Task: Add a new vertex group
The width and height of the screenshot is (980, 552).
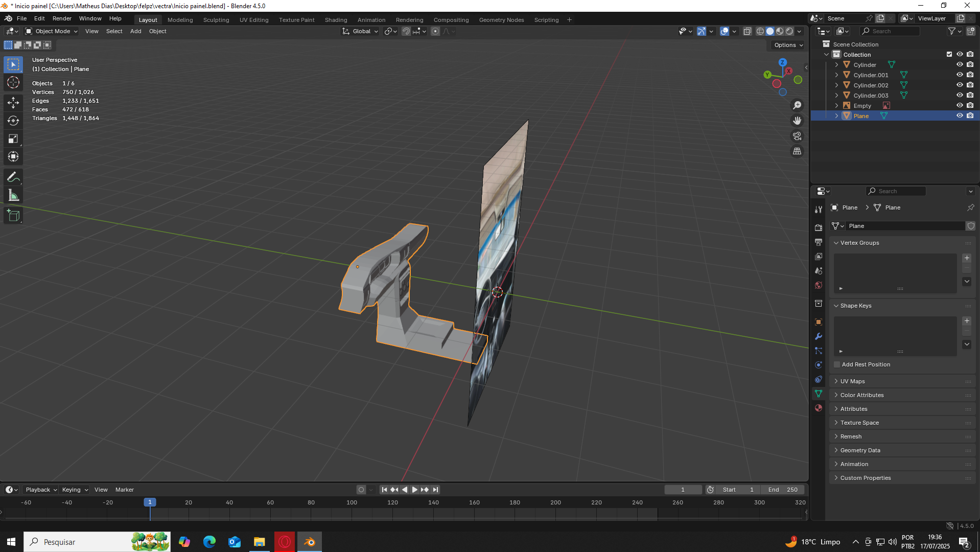Action: pyautogui.click(x=967, y=258)
